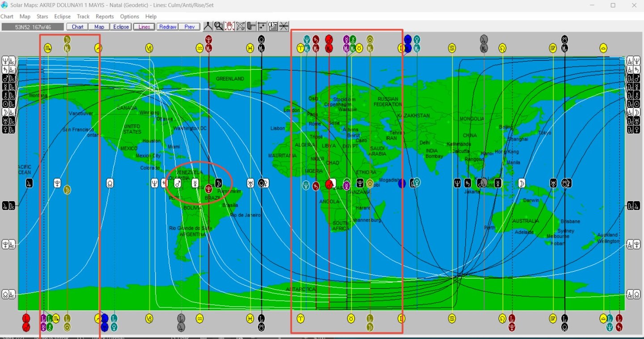Screen dimensions: 644x339
Task: Click the Brisbane city label
Action: (570, 221)
